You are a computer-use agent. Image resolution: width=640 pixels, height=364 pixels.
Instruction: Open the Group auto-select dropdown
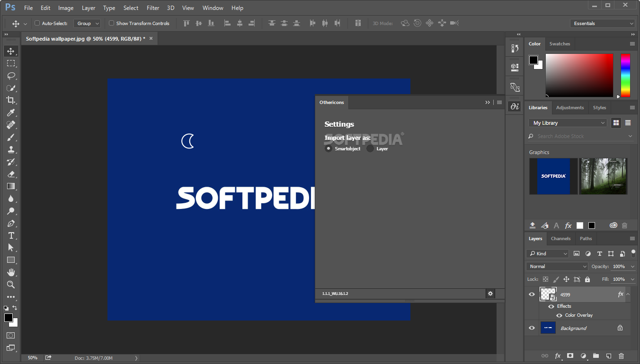(x=87, y=23)
